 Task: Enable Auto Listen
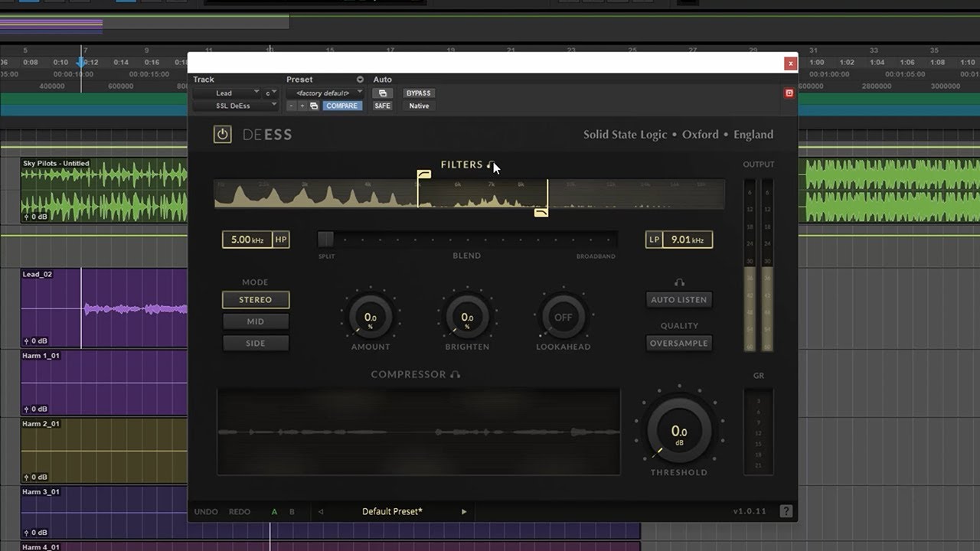click(x=679, y=300)
